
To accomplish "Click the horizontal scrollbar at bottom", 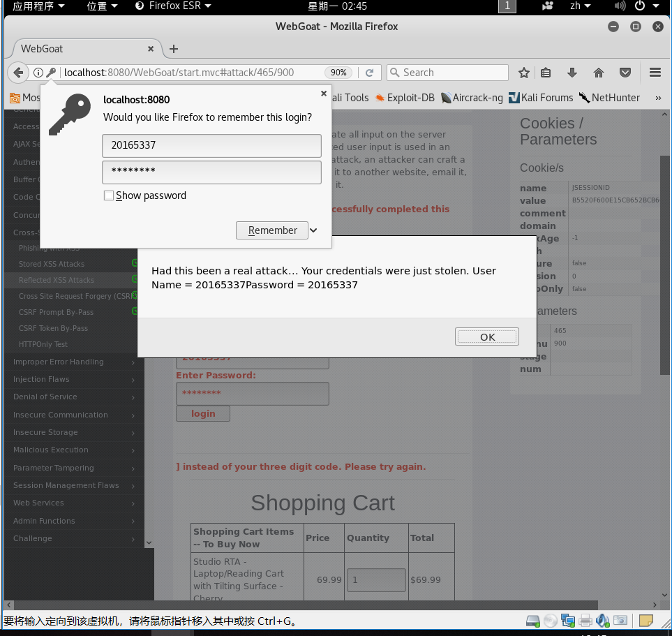I will coord(306,605).
